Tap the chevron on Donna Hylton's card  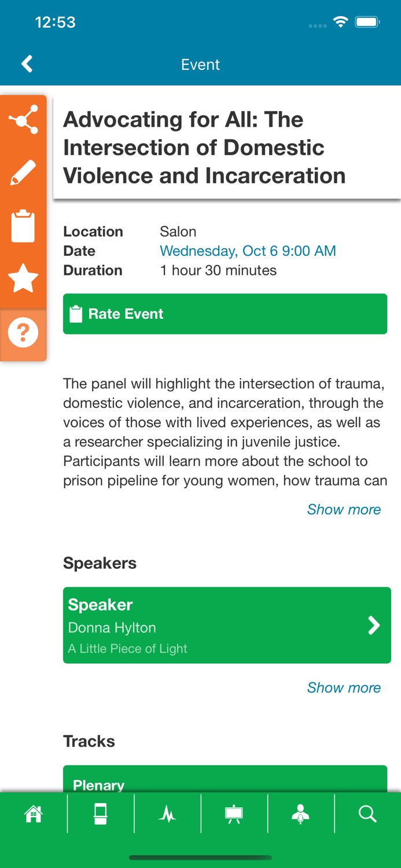pos(374,625)
